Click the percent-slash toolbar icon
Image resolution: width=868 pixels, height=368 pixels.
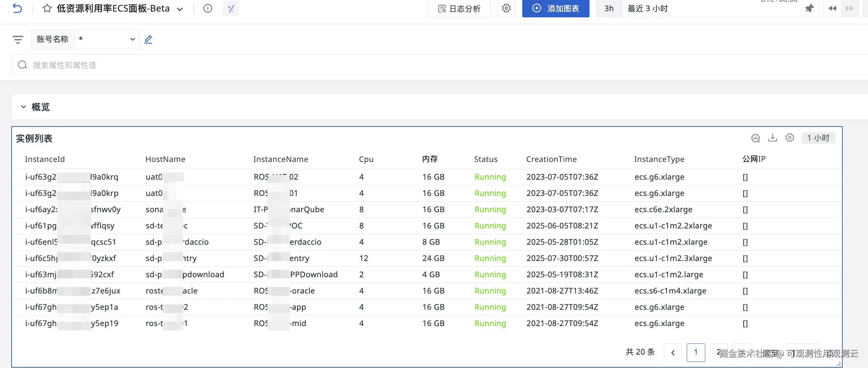click(231, 9)
